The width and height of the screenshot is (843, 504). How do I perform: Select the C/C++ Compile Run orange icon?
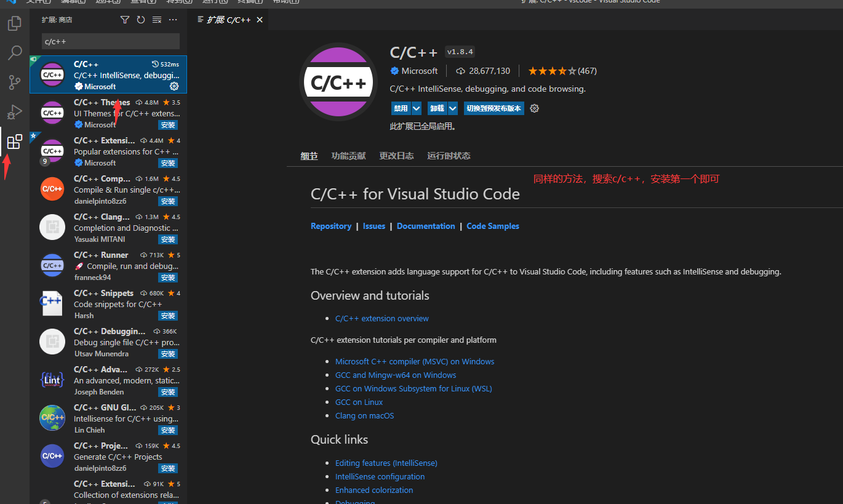(x=52, y=189)
